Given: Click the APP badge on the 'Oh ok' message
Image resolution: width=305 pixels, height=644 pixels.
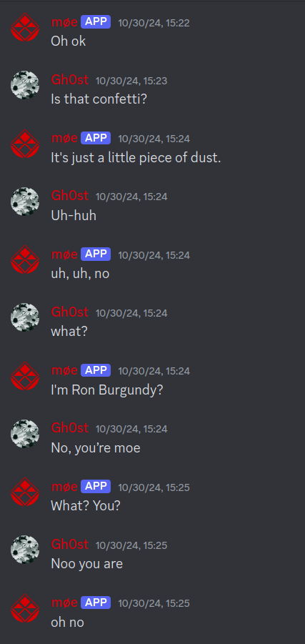Looking at the screenshot, I should click(96, 22).
